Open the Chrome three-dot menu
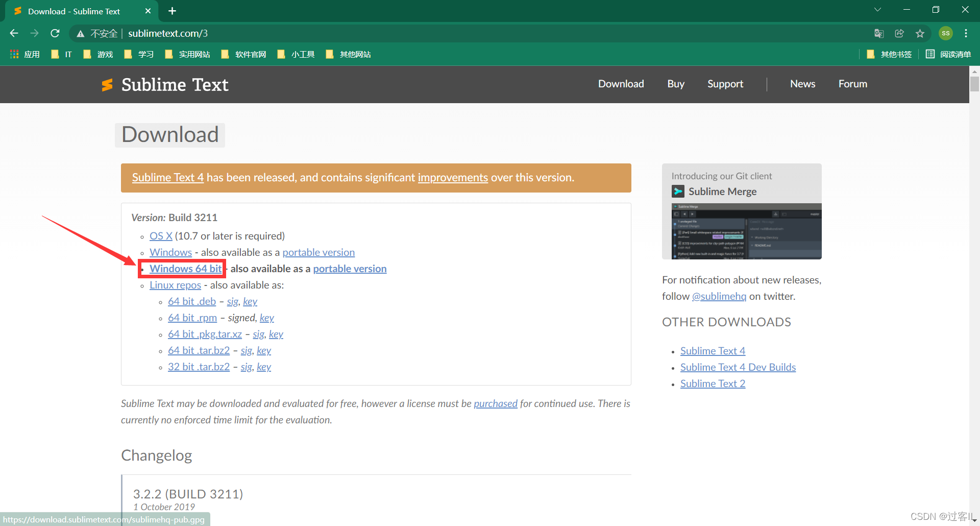 click(x=966, y=33)
